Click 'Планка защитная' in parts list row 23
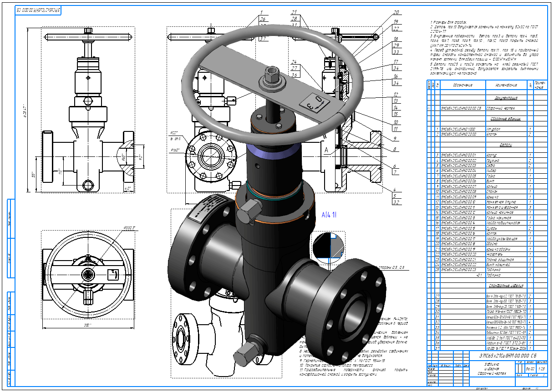The width and height of the screenshot is (554, 392). (500, 259)
